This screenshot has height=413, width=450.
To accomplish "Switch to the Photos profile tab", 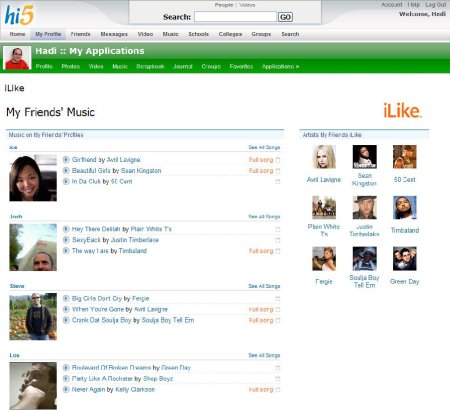I will coord(71,67).
